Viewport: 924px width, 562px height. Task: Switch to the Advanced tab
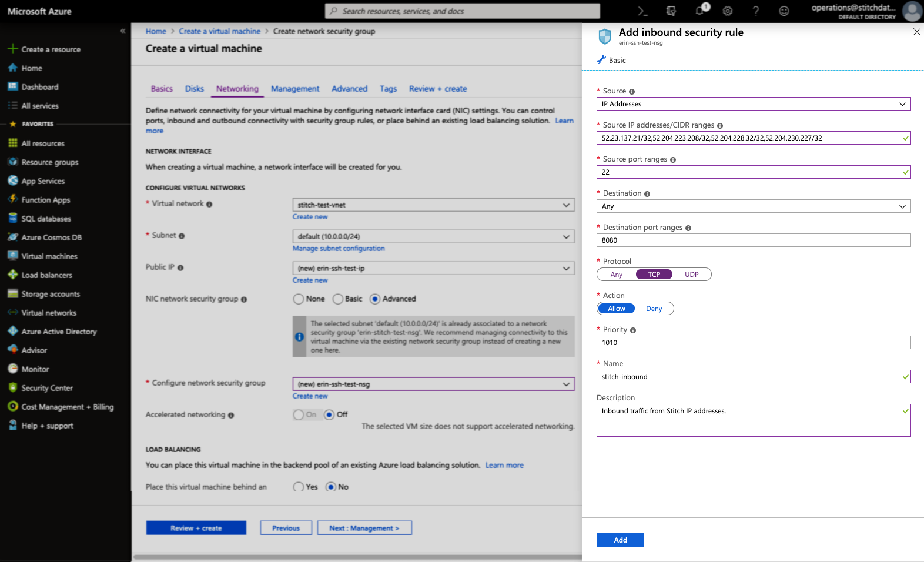[349, 89]
